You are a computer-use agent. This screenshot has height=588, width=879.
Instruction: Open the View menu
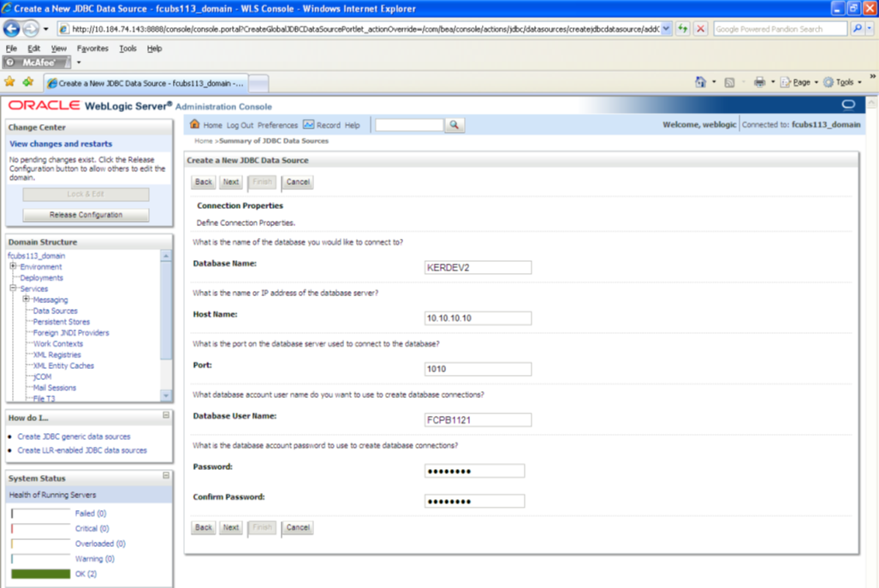(58, 48)
